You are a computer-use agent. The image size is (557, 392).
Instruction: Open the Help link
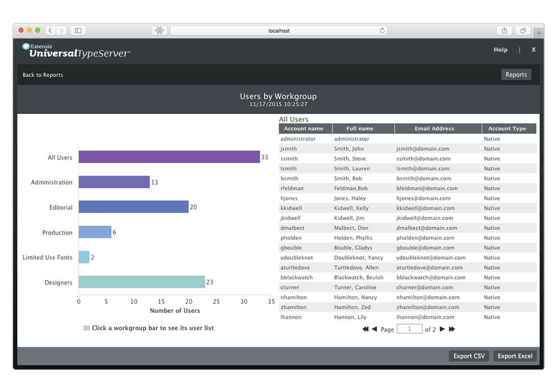coord(500,50)
